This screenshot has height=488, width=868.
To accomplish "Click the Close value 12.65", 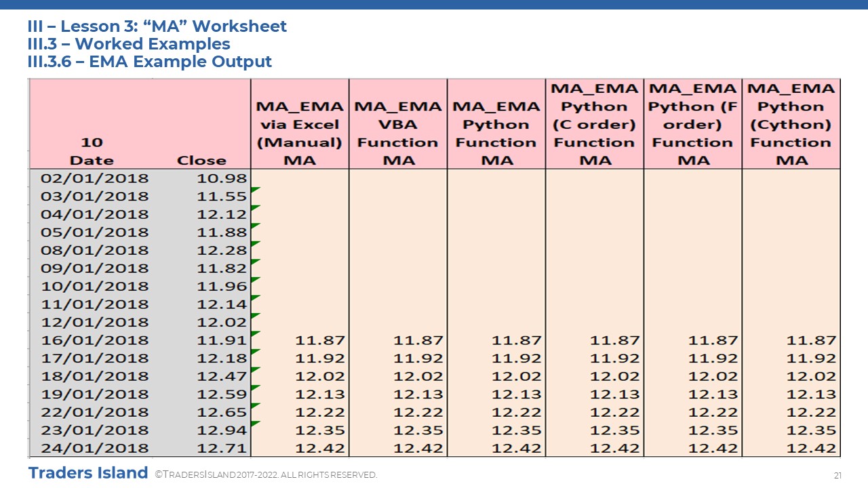I will 222,412.
